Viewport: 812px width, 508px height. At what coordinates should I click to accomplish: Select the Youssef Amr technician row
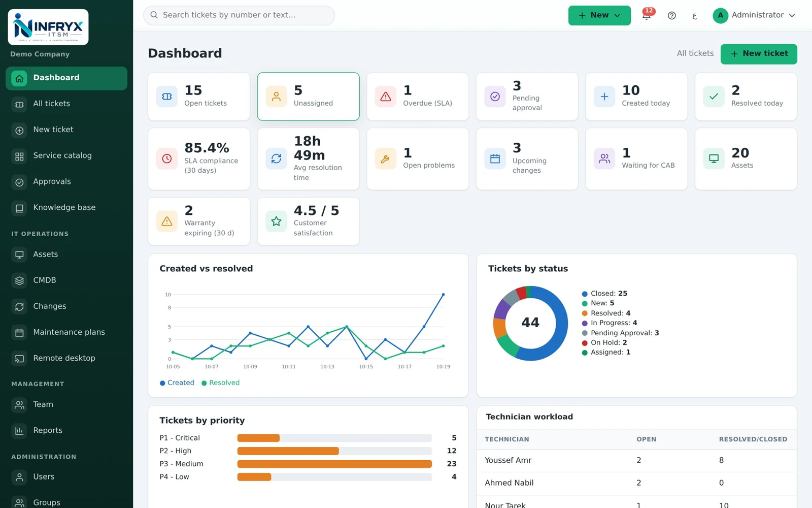tap(636, 461)
